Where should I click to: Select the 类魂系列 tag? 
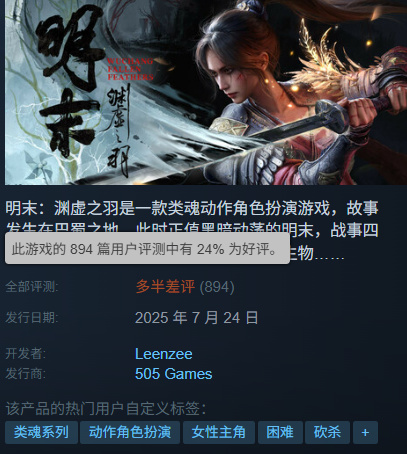pos(41,432)
